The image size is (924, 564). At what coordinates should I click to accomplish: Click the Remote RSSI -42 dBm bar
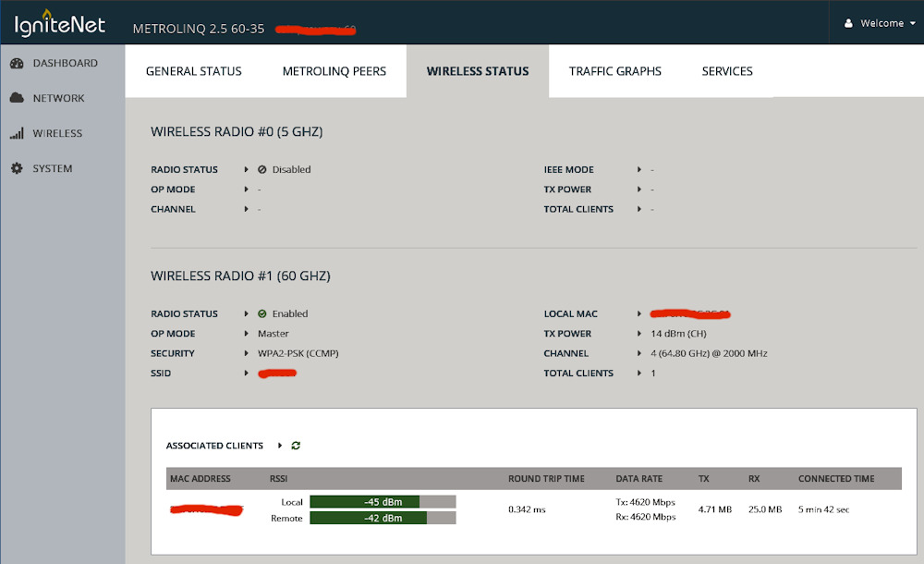coord(383,518)
